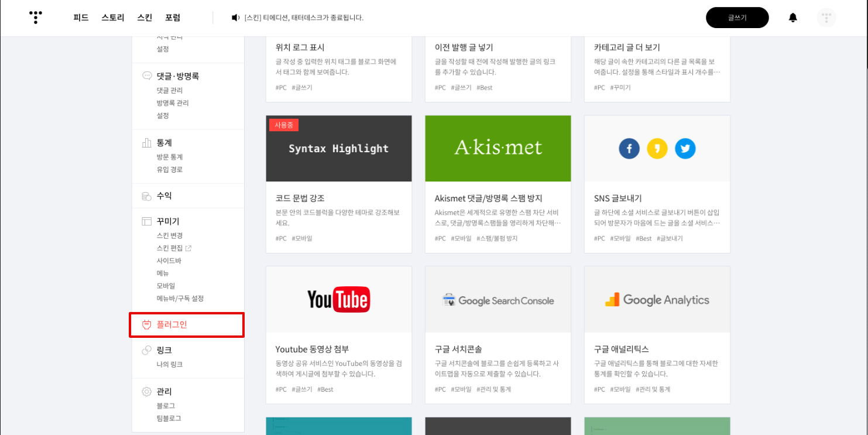Open the SNS 글보내기 plugin title
The width and height of the screenshot is (868, 435).
point(618,198)
